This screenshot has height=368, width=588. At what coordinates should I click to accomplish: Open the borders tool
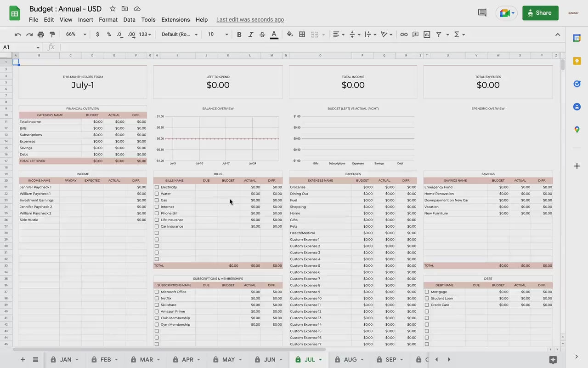(x=302, y=34)
